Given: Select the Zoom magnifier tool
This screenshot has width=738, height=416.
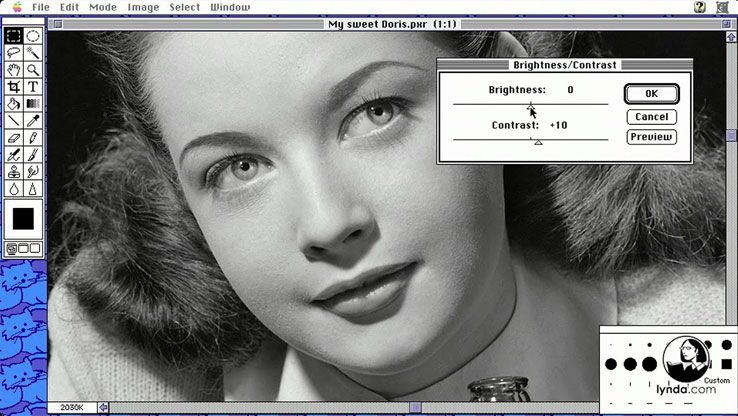Looking at the screenshot, I should (x=34, y=70).
